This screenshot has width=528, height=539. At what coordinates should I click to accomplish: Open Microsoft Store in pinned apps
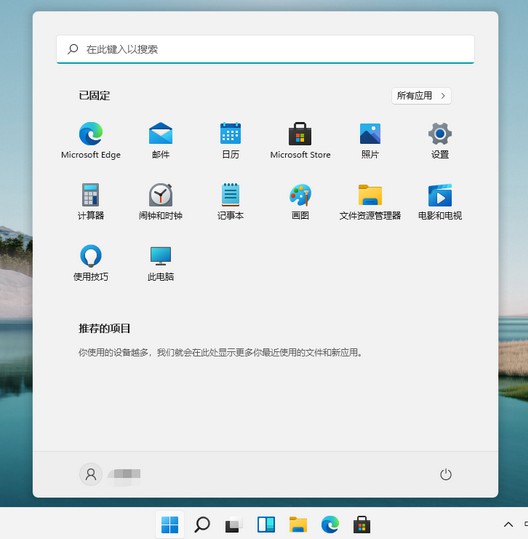[300, 140]
